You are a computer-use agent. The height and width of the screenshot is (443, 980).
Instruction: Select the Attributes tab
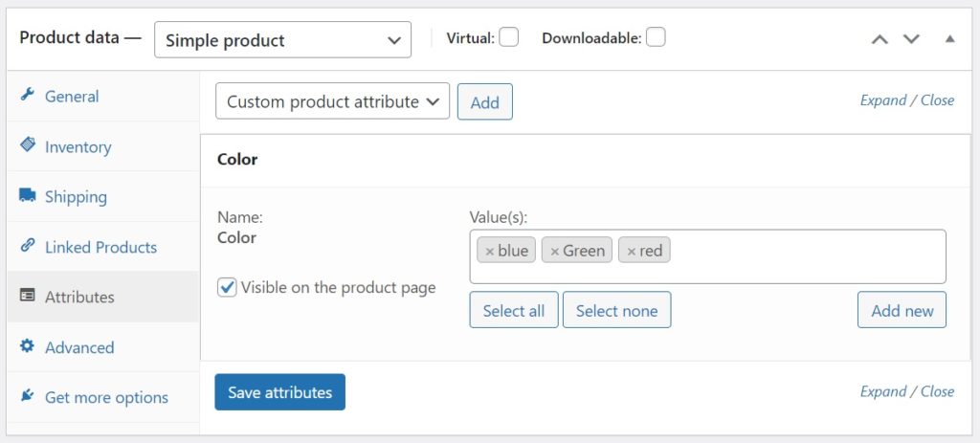pyautogui.click(x=103, y=297)
